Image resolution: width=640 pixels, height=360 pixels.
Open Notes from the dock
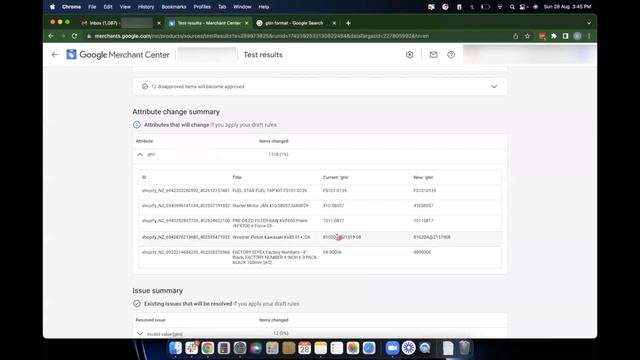(321, 348)
